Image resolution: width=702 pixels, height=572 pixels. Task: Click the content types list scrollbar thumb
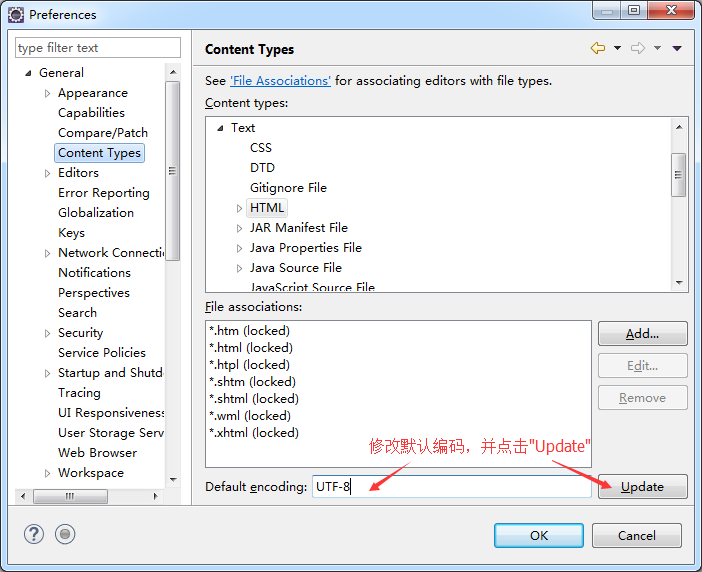(679, 175)
